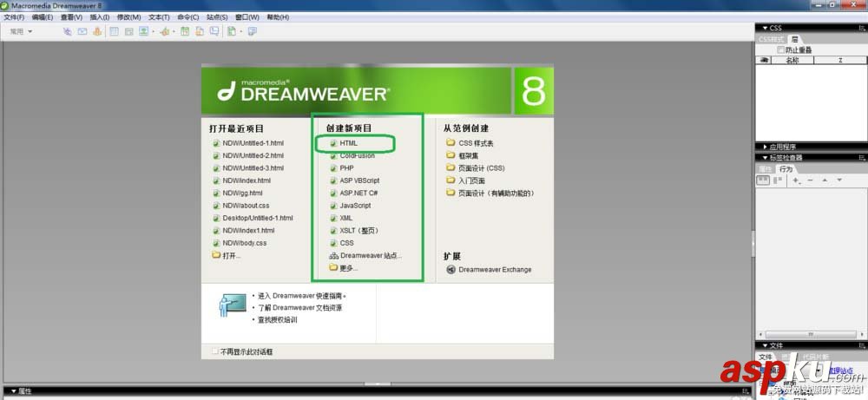Screen dimensions: 868x400
Task: Click the move event down arrow
Action: [x=839, y=180]
